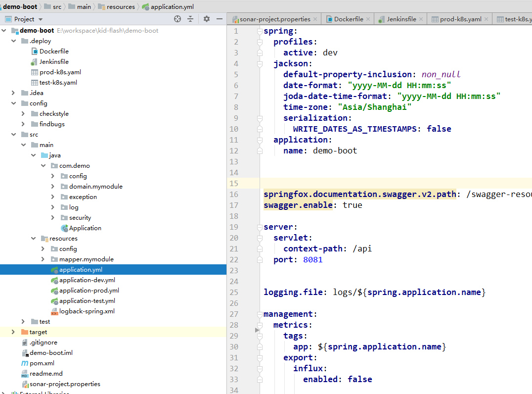Select the Application class file
This screenshot has width=532, height=394.
pyautogui.click(x=85, y=228)
